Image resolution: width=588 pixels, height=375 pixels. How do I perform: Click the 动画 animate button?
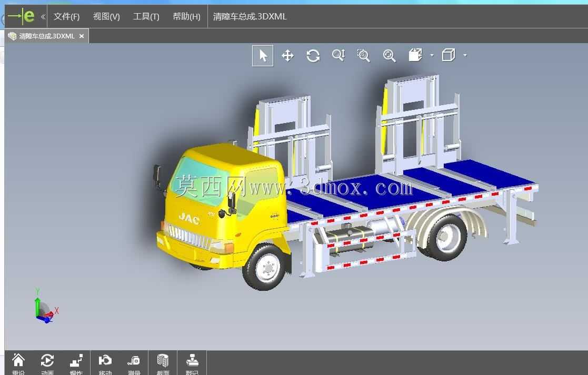pyautogui.click(x=47, y=363)
